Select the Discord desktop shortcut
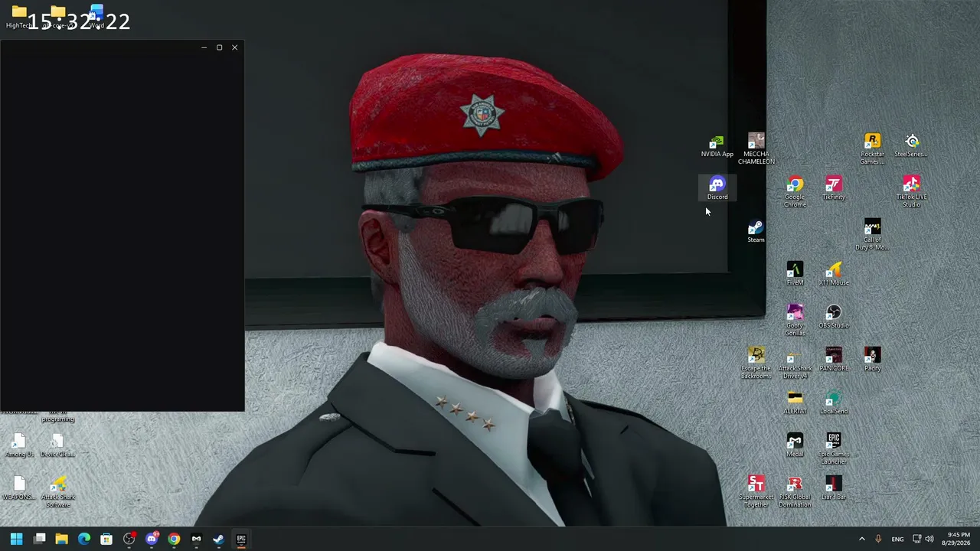Screen dimensions: 980x551 [717, 188]
